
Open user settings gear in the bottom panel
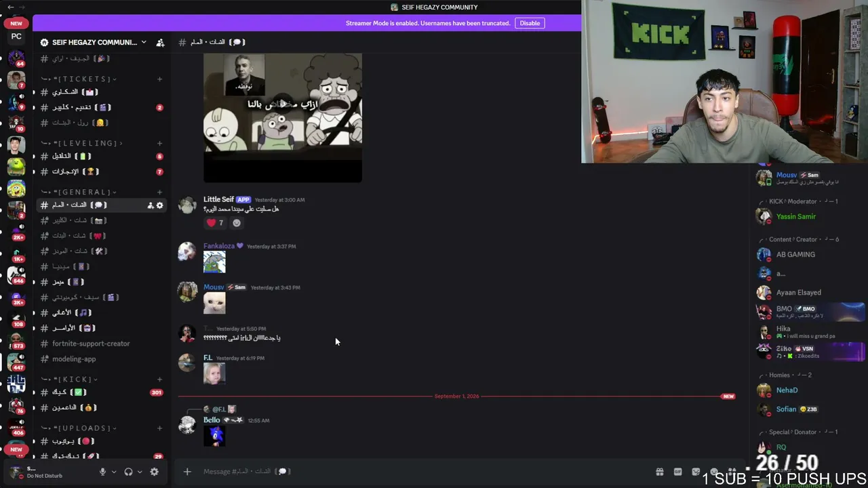tap(154, 472)
